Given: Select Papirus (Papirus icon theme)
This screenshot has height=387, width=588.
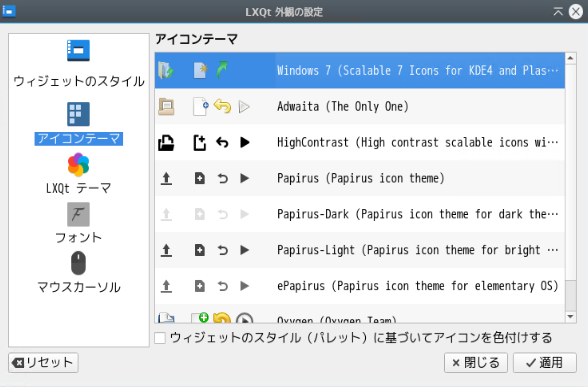Looking at the screenshot, I should [x=360, y=178].
